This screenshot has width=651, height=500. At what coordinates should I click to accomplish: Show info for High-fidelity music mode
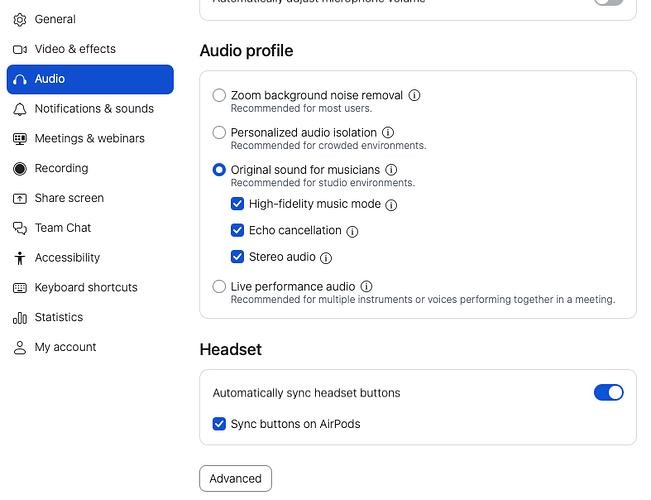click(391, 205)
